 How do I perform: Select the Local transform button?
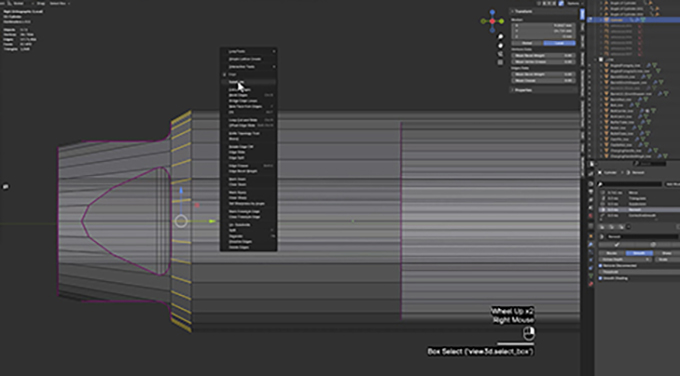[x=559, y=43]
